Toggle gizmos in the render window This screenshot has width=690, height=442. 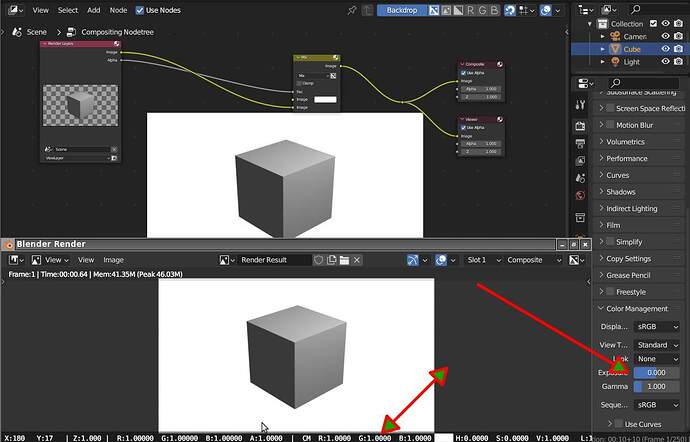[x=413, y=260]
